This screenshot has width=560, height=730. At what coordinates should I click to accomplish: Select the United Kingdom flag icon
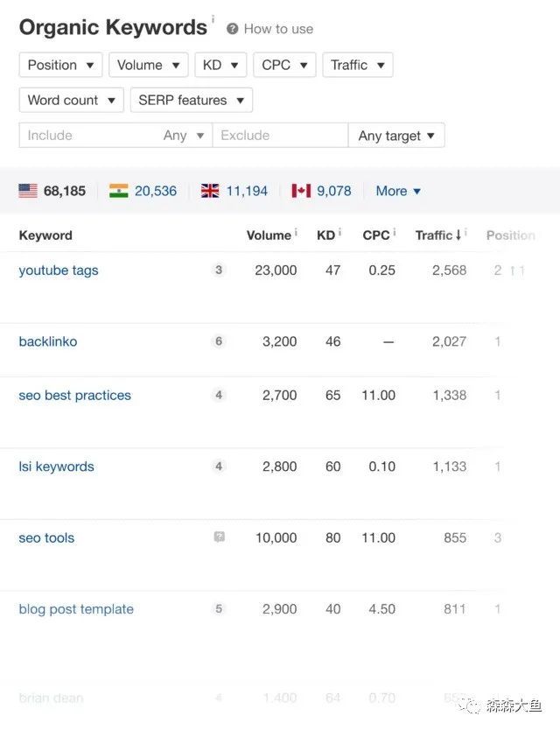pos(210,191)
